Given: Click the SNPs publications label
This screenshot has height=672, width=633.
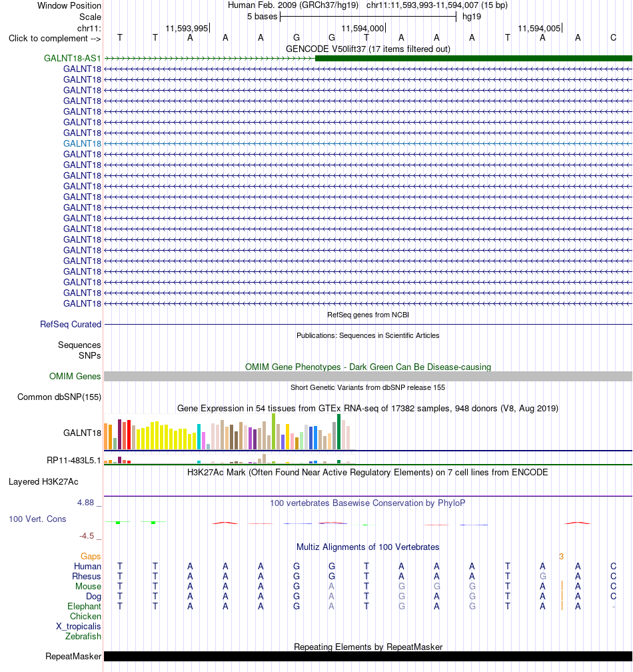Looking at the screenshot, I should (89, 356).
